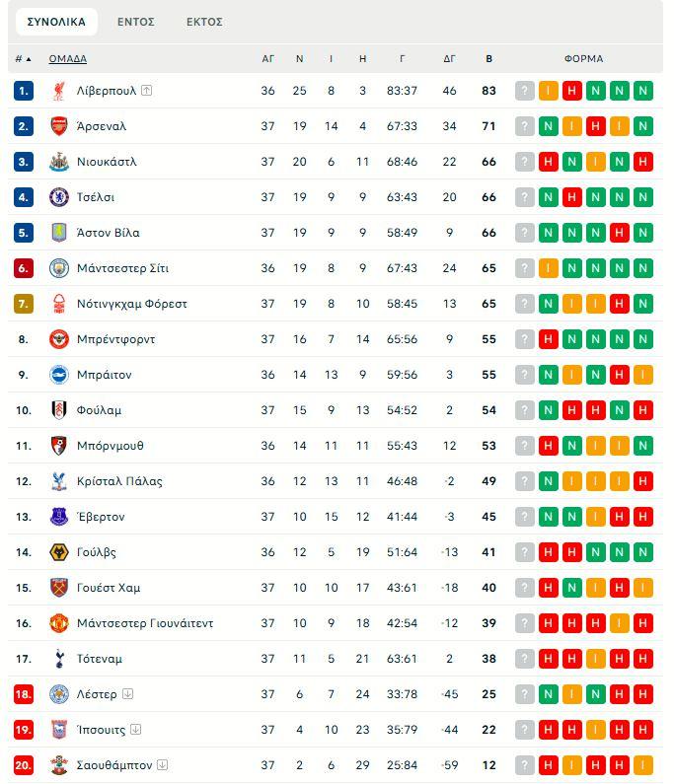The height and width of the screenshot is (784, 674).
Task: Click the promotion arrow icon beside Λίβερπουλ
Action: tap(147, 91)
